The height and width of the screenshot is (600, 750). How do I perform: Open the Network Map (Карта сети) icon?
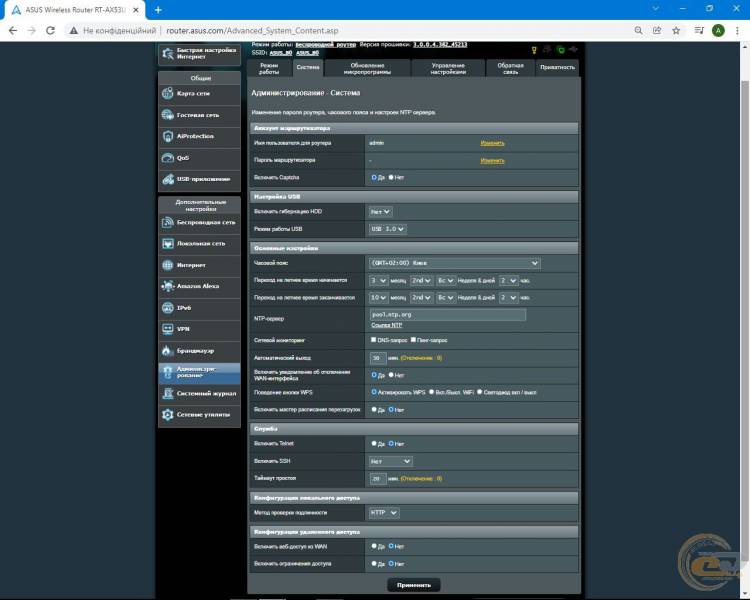point(167,93)
